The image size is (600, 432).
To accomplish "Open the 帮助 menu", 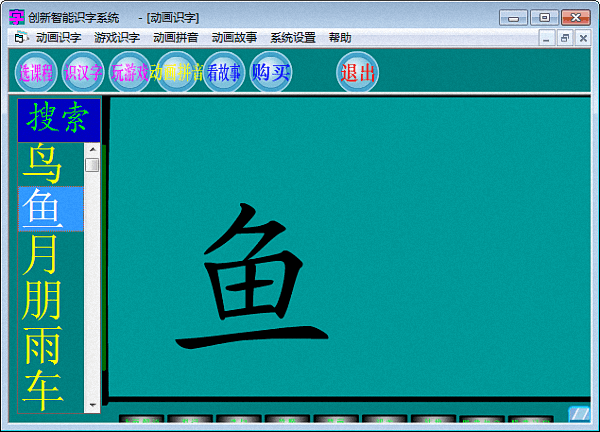I will click(340, 38).
